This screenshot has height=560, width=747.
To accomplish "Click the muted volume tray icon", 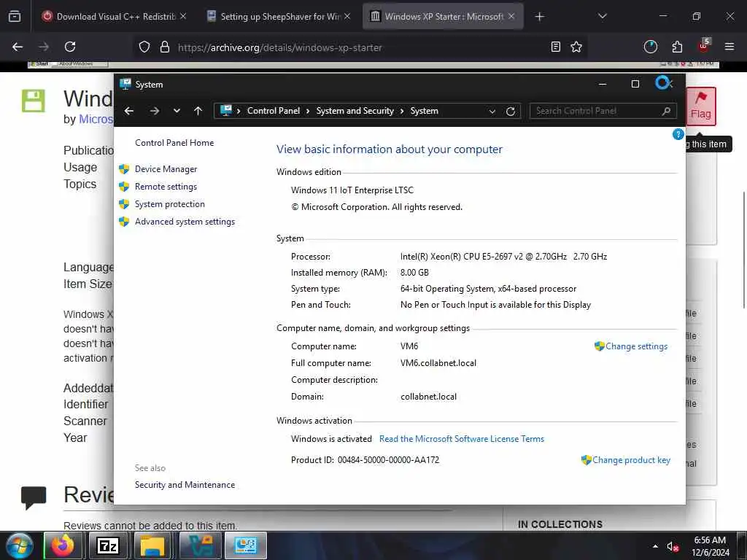I will tap(673, 547).
